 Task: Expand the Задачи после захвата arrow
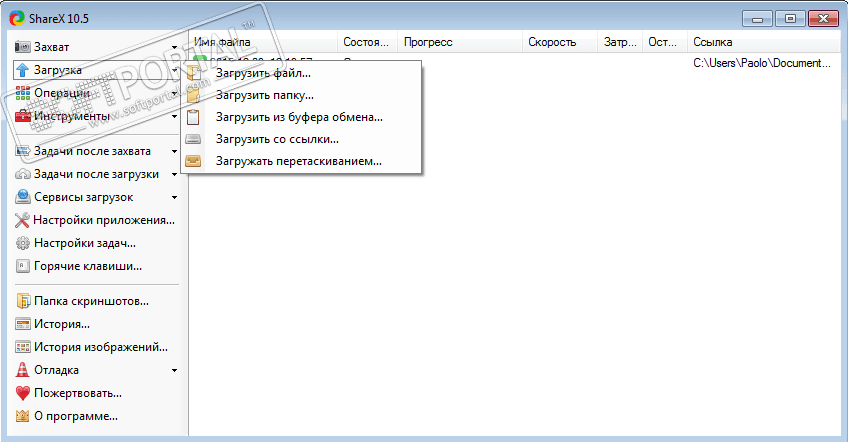(x=174, y=151)
